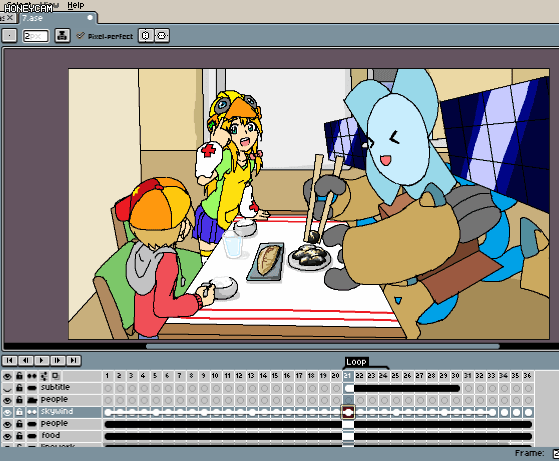Click the canvas horizontal scrollbar
The width and height of the screenshot is (559, 461).
pos(323,346)
